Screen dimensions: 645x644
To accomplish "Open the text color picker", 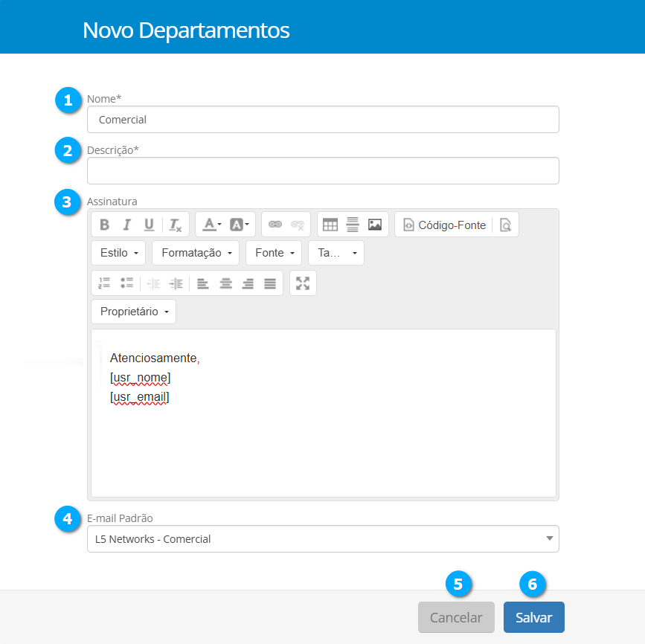I will click(211, 225).
